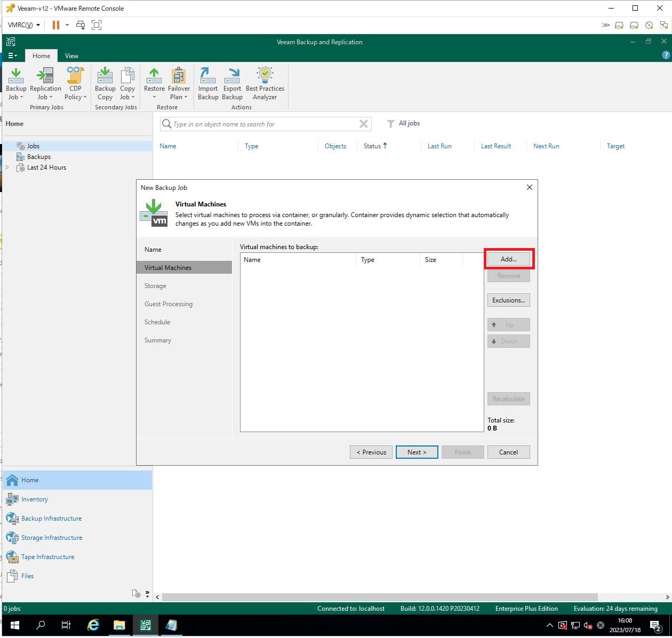Expand the VMRC power options arrow
This screenshot has width=672, height=638.
[x=67, y=25]
